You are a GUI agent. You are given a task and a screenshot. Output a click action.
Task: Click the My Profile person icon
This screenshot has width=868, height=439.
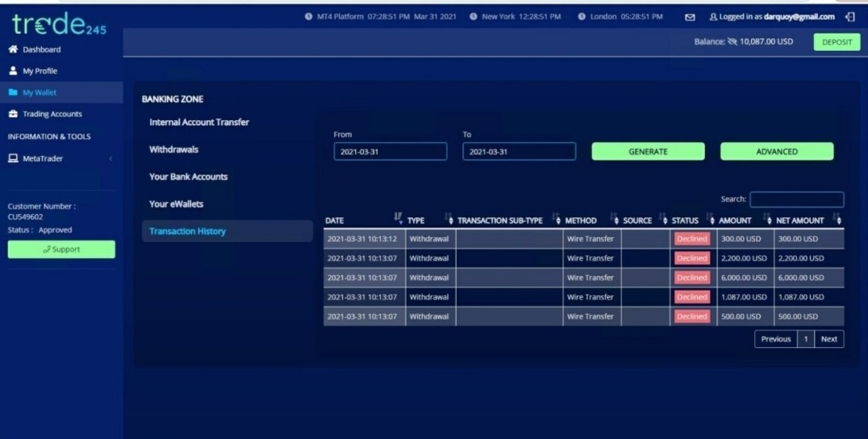tap(13, 71)
